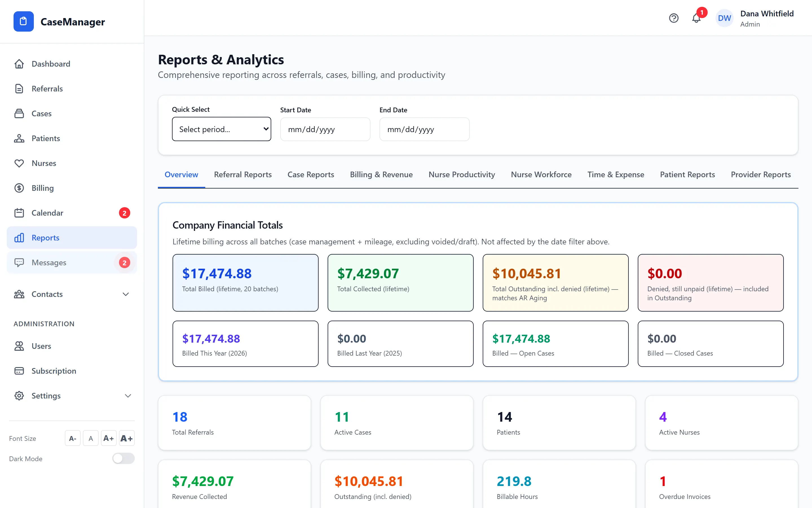Click the Start Date input field
This screenshot has width=812, height=508.
[x=325, y=129]
